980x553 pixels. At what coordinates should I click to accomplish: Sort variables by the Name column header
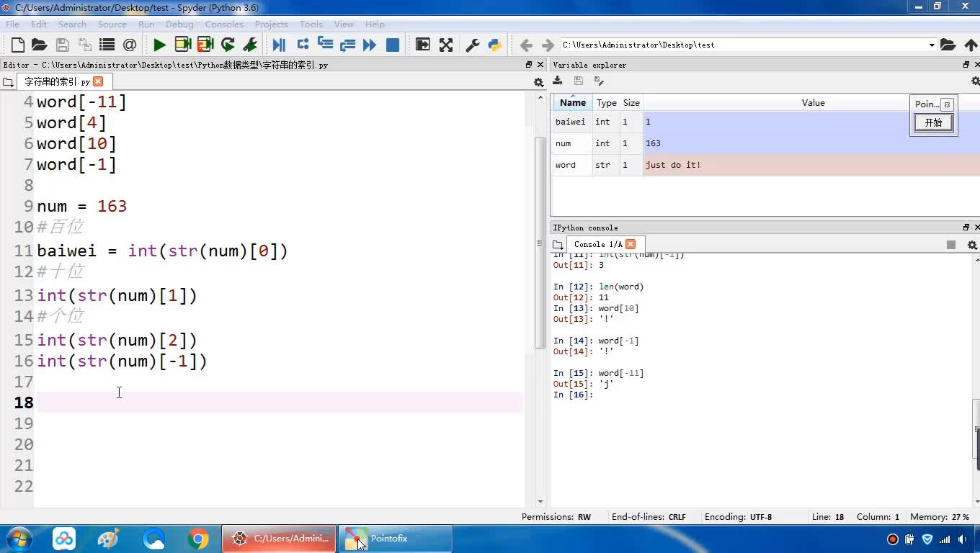click(573, 103)
